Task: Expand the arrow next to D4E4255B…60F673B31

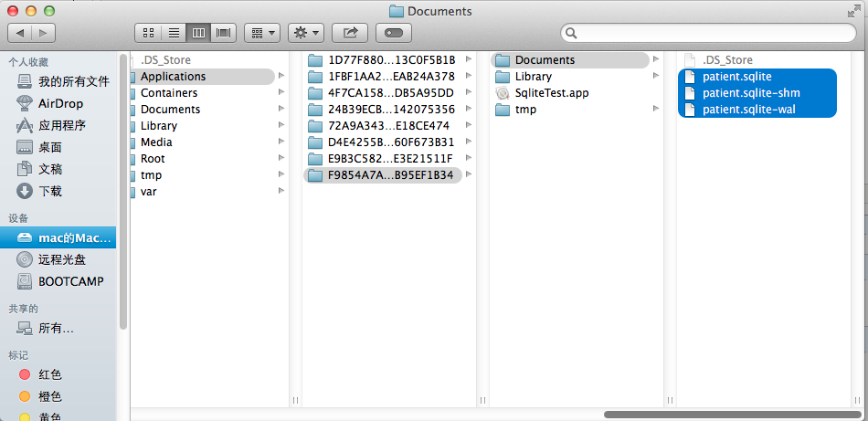Action: tap(469, 141)
